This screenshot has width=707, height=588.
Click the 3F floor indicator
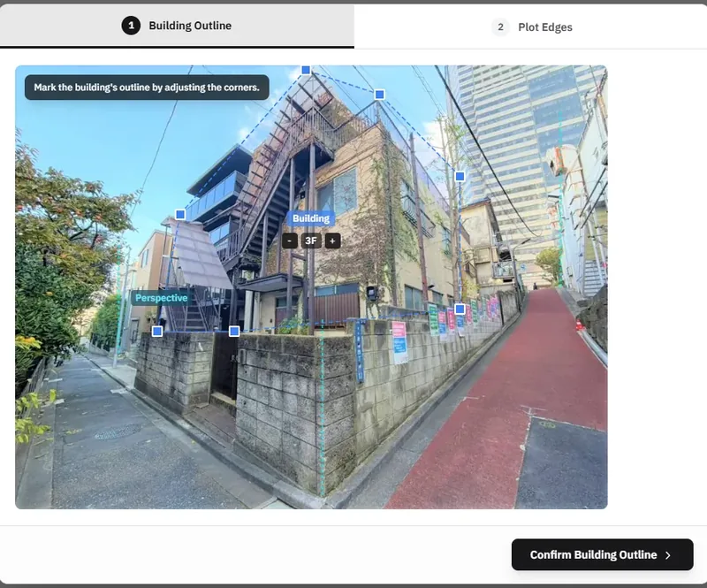tap(310, 239)
